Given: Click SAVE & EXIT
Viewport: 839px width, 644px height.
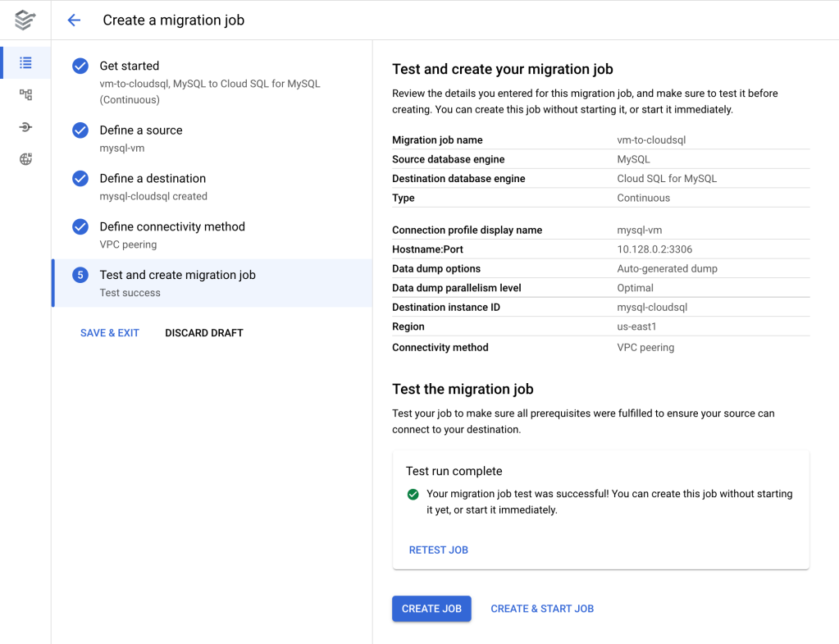Looking at the screenshot, I should pos(110,333).
